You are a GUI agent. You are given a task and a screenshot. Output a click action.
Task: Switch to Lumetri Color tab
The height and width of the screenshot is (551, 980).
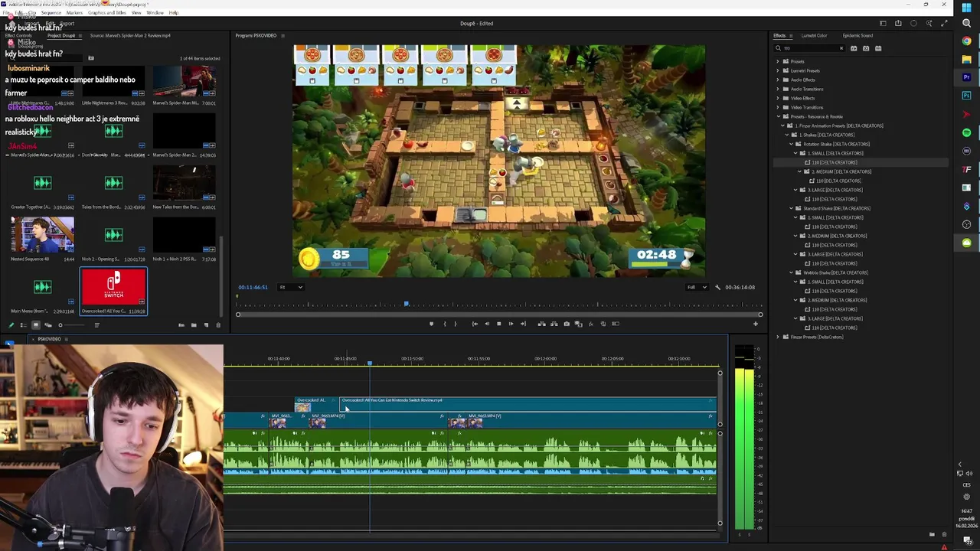click(x=814, y=35)
